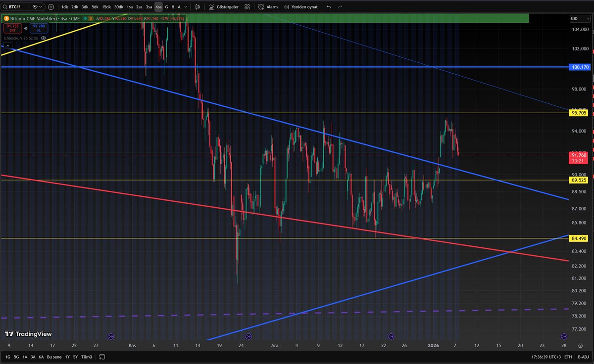The width and height of the screenshot is (594, 364).
Task: Open ETH session dropdown
Action: 568,357
